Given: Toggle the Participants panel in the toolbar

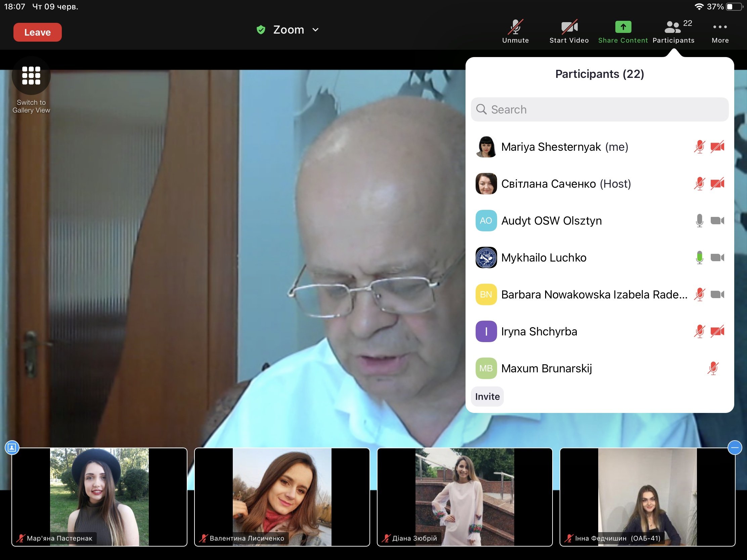Looking at the screenshot, I should 673,32.
